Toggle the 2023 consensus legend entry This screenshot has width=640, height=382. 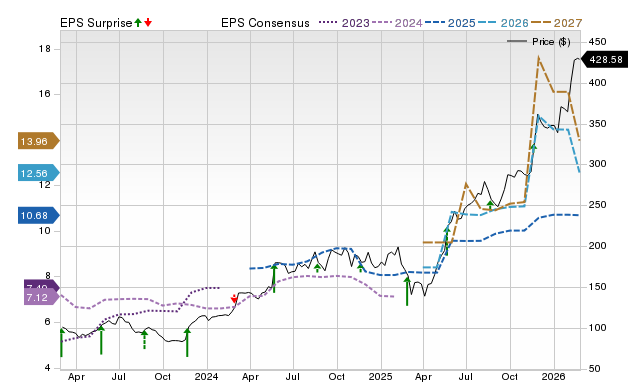pos(344,23)
